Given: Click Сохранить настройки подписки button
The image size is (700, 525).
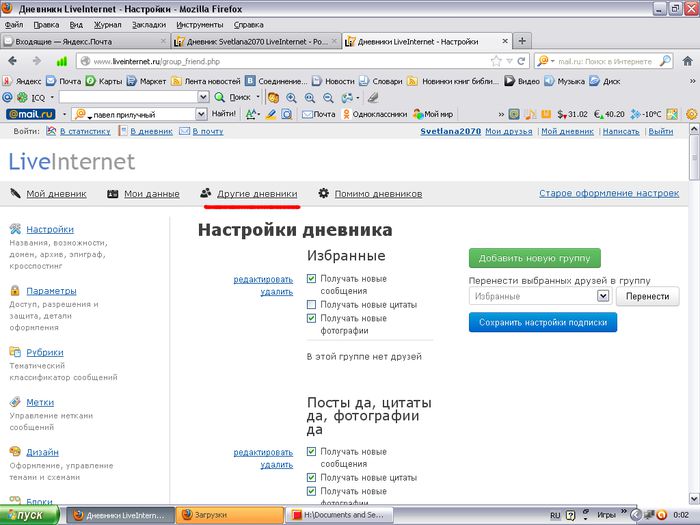Looking at the screenshot, I should click(x=542, y=322).
